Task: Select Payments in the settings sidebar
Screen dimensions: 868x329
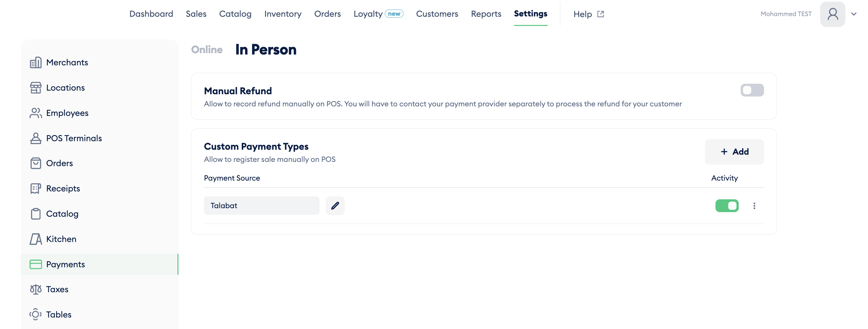Action: click(x=100, y=264)
